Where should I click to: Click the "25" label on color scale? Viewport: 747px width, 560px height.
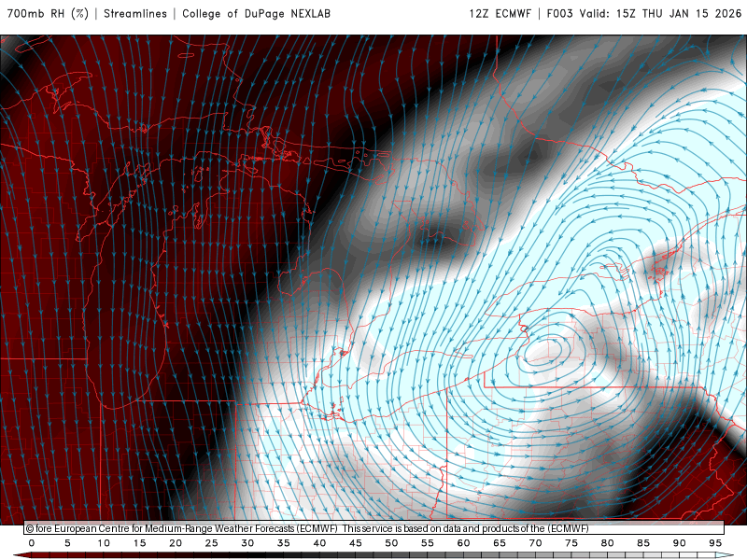pyautogui.click(x=212, y=543)
